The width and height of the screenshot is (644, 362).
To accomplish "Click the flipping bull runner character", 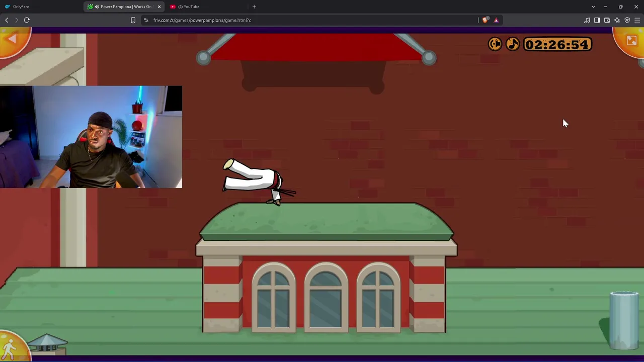I will tap(259, 182).
